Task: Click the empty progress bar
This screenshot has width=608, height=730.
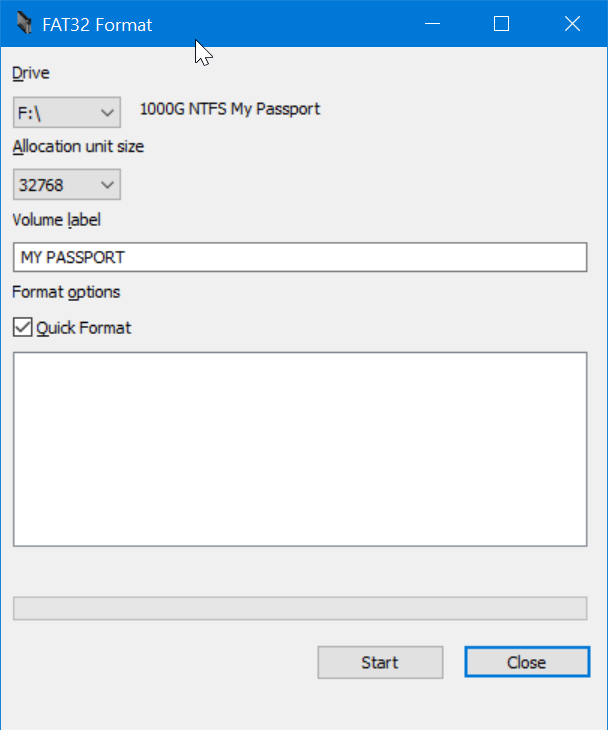Action: click(299, 608)
